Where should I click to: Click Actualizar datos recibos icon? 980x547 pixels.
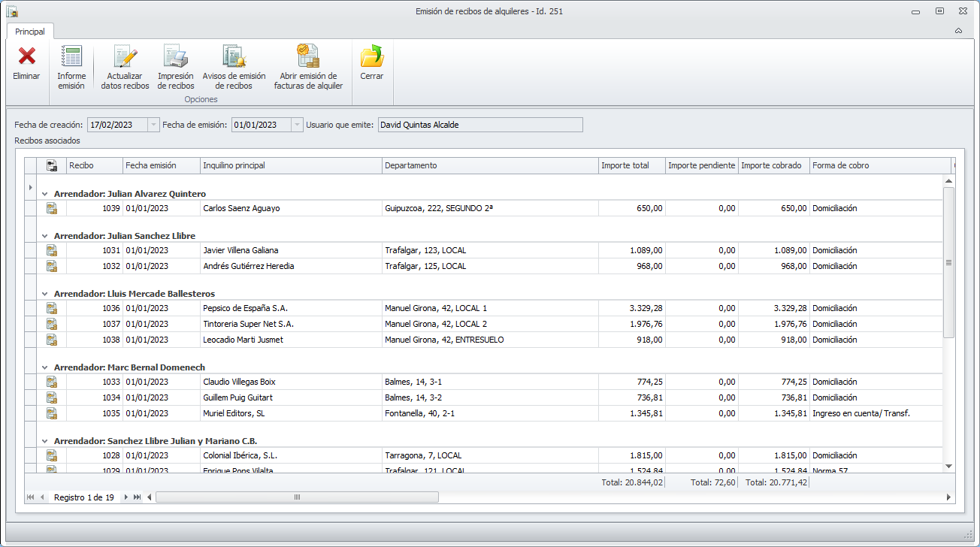click(125, 57)
